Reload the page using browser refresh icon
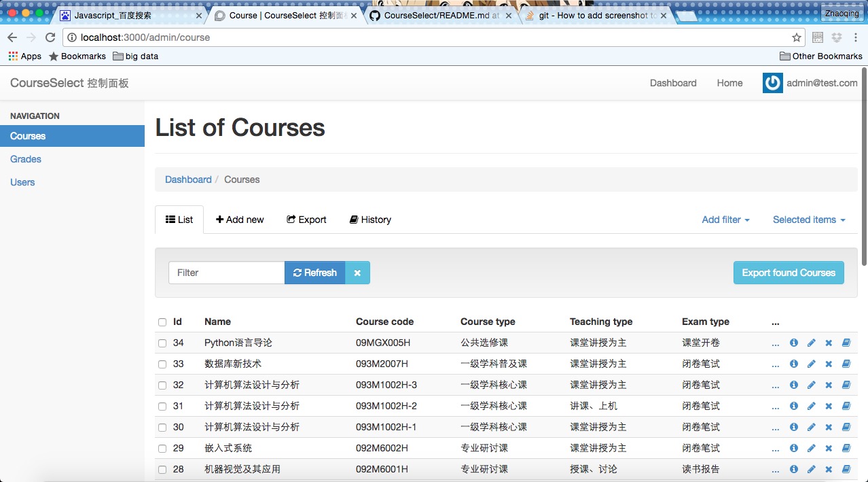Image resolution: width=868 pixels, height=482 pixels. (x=50, y=37)
